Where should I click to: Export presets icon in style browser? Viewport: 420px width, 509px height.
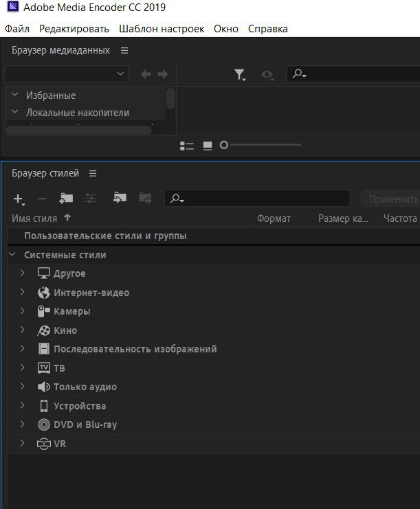pyautogui.click(x=145, y=197)
